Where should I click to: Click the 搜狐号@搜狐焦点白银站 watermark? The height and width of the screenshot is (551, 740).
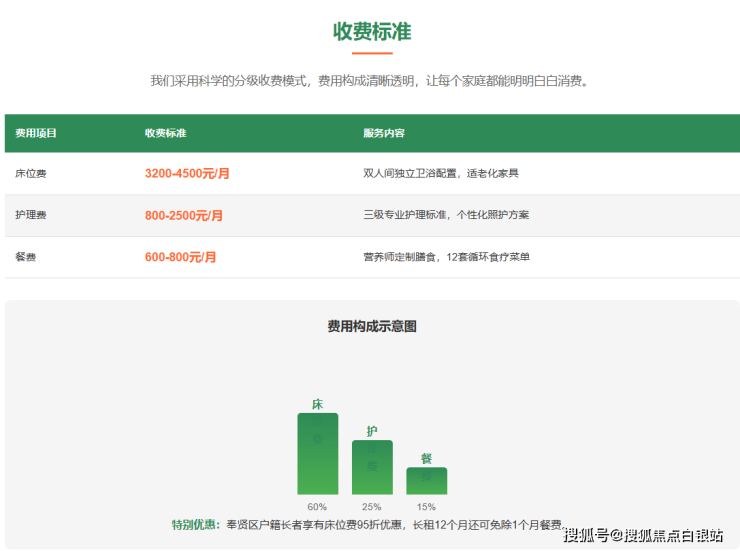(644, 536)
